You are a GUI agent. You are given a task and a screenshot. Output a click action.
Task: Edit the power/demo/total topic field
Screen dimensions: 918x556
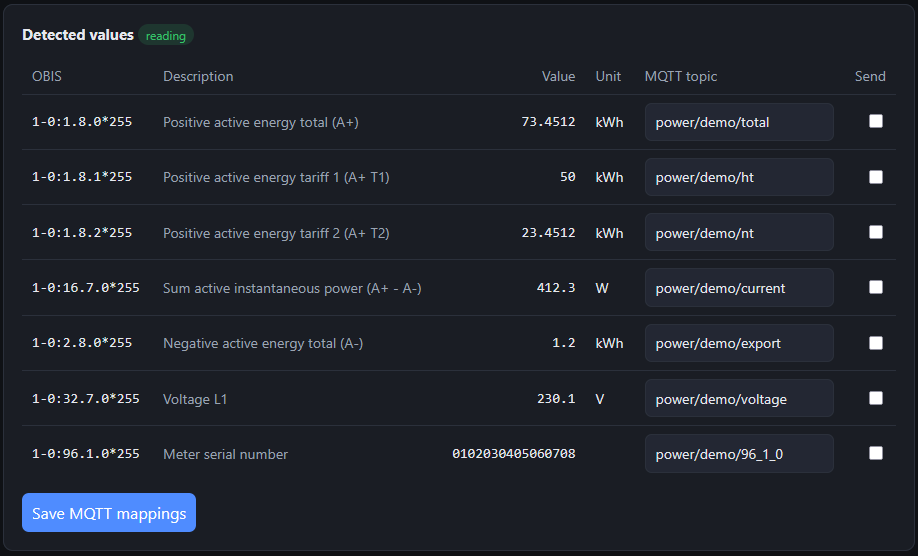(x=739, y=122)
